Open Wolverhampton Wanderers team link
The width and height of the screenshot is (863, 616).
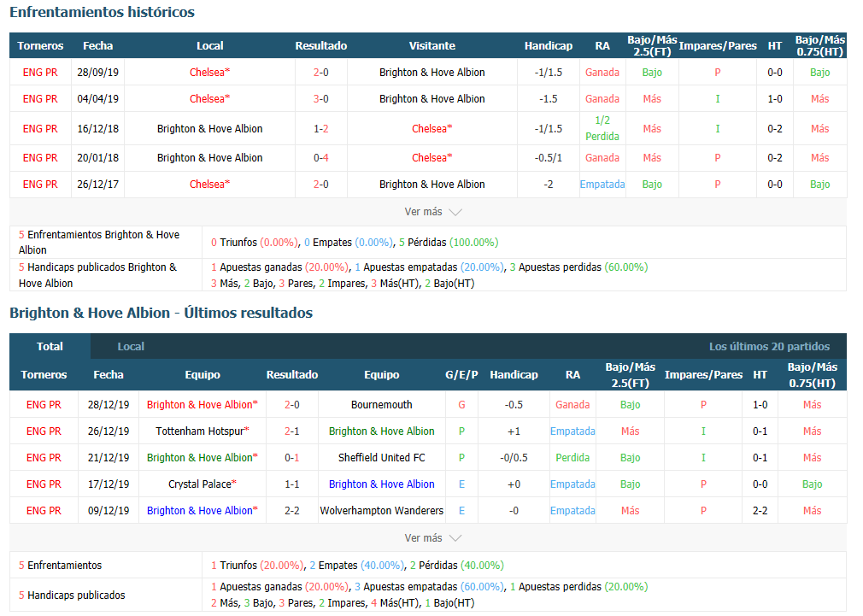coord(381,510)
